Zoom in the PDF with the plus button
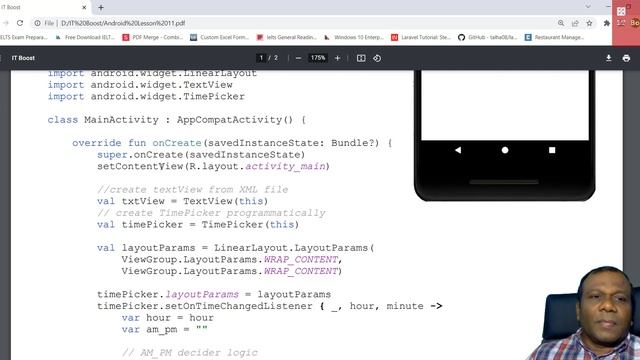 point(338,58)
